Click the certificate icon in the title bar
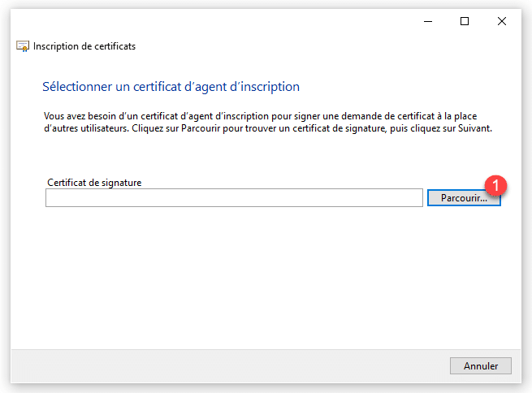 coord(23,46)
